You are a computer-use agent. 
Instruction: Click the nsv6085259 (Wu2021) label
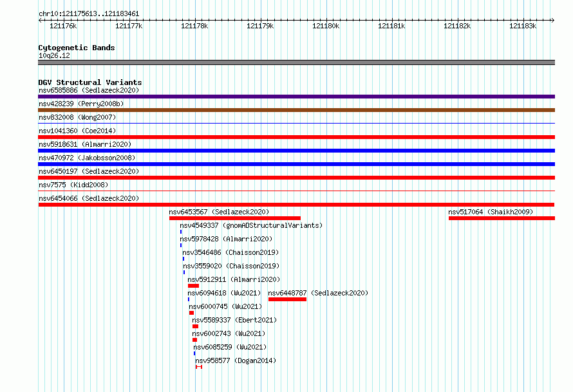click(230, 347)
